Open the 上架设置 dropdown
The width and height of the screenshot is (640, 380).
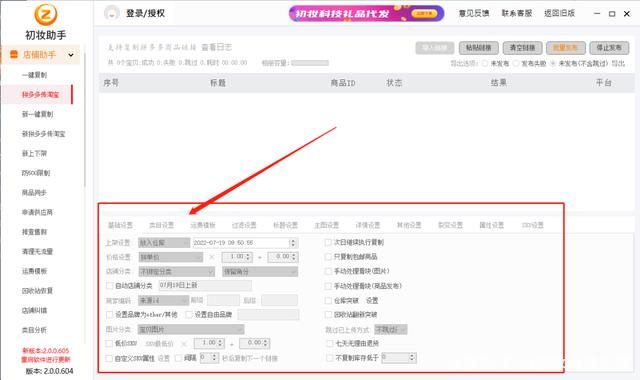(x=164, y=243)
